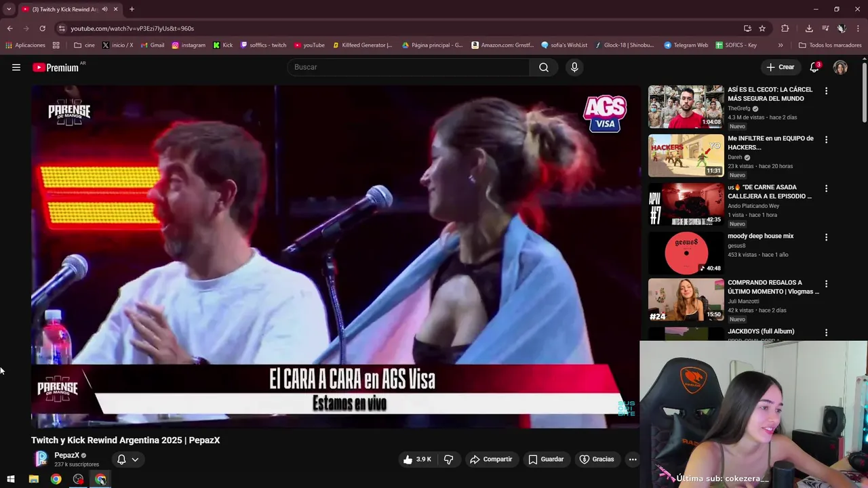Viewport: 868px width, 488px height.
Task: Open Chrome downloads icon
Action: [x=809, y=28]
